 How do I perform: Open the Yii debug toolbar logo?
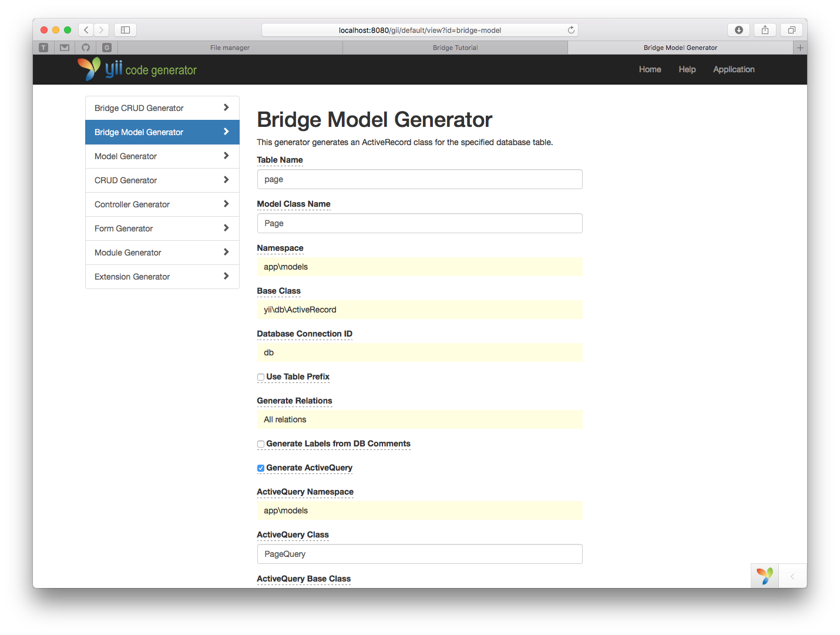pyautogui.click(x=765, y=576)
